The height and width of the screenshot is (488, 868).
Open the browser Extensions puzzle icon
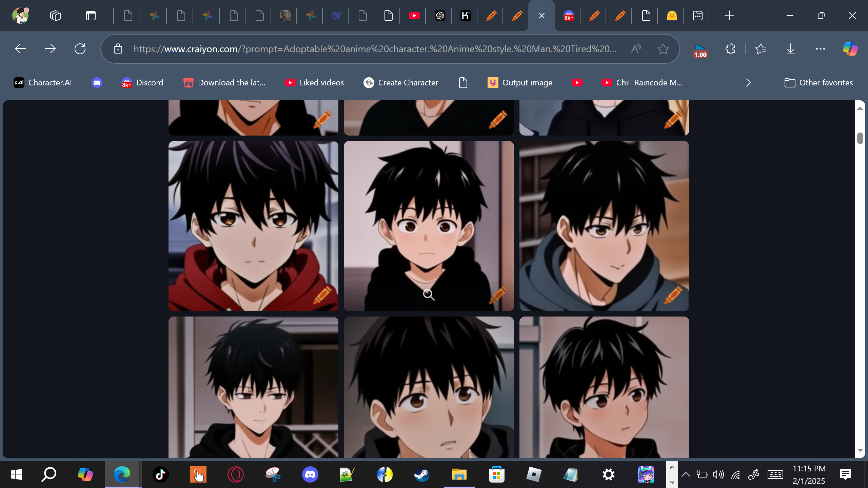click(730, 49)
